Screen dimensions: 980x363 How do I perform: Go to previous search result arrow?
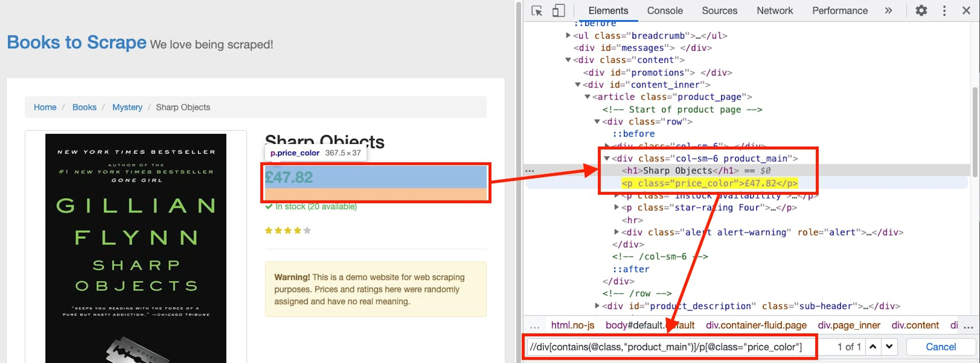[x=873, y=347]
